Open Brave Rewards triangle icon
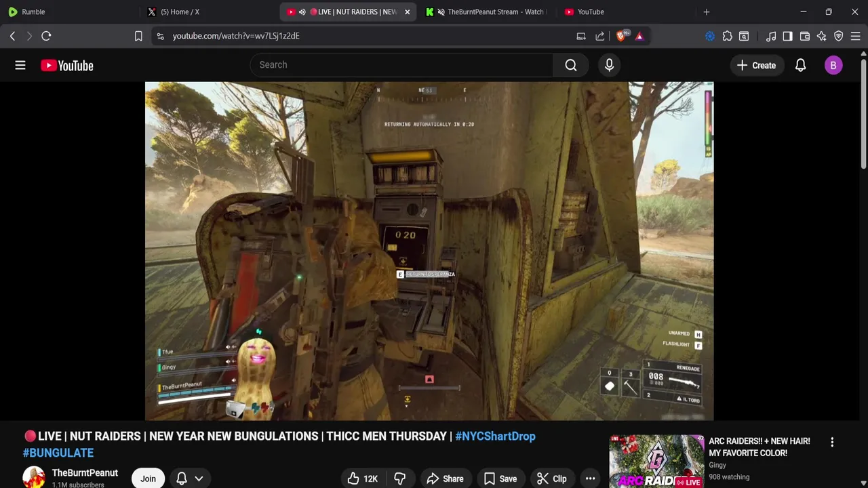This screenshot has height=488, width=868. coord(639,36)
